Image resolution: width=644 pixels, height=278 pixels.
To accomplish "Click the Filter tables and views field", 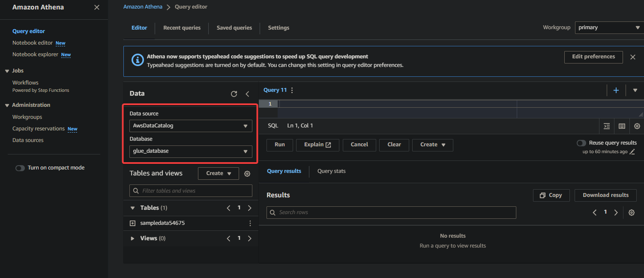I will coord(191,191).
